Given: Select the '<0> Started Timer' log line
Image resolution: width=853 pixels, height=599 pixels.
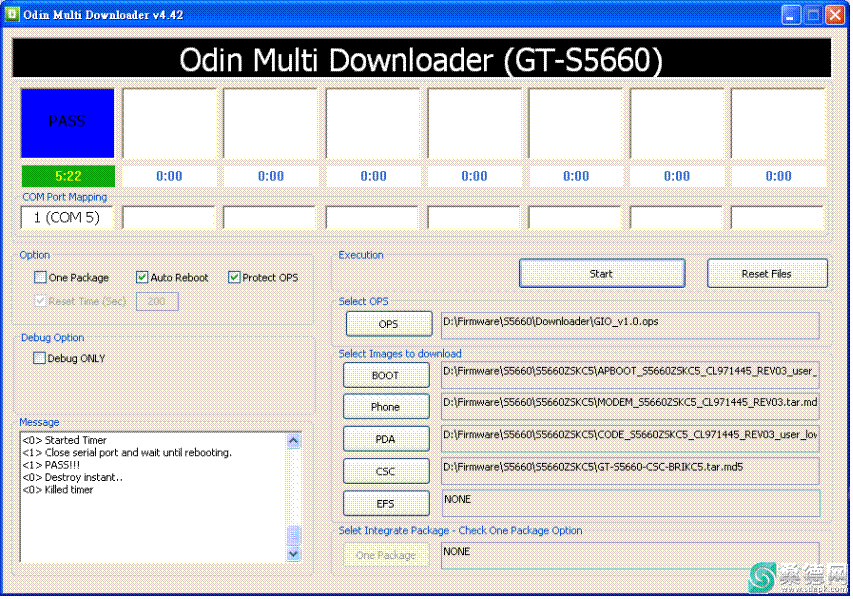Looking at the screenshot, I should click(x=65, y=440).
